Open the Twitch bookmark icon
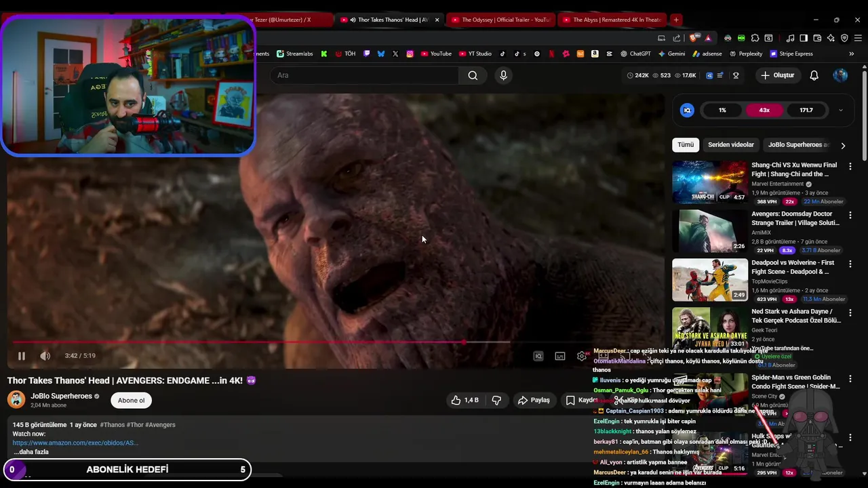 pos(367,54)
